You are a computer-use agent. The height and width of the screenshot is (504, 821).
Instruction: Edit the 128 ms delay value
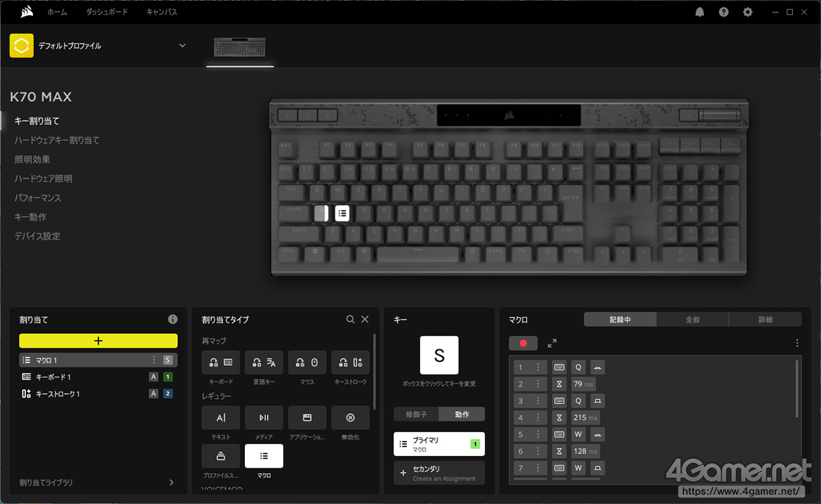click(586, 451)
